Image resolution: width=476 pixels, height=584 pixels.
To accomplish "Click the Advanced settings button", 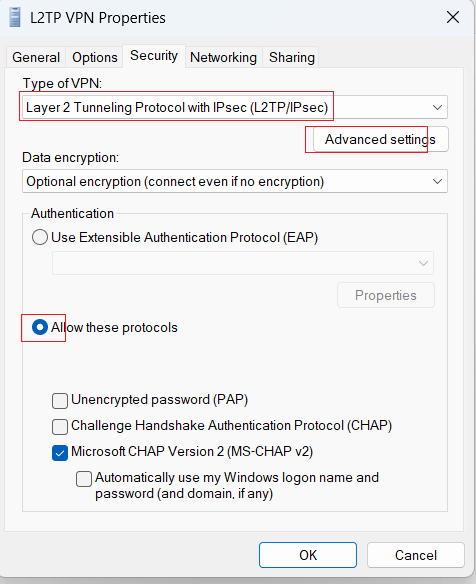I will tap(381, 139).
